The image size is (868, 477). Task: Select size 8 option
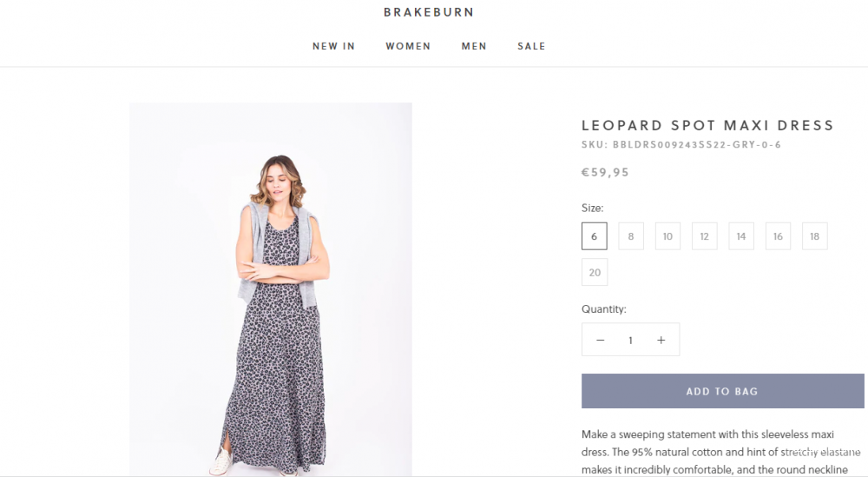(x=631, y=236)
